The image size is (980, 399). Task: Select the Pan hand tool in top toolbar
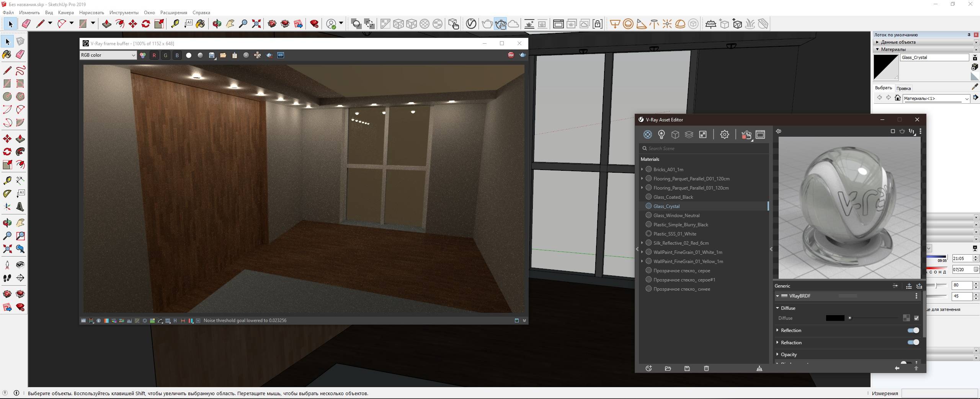pyautogui.click(x=230, y=24)
